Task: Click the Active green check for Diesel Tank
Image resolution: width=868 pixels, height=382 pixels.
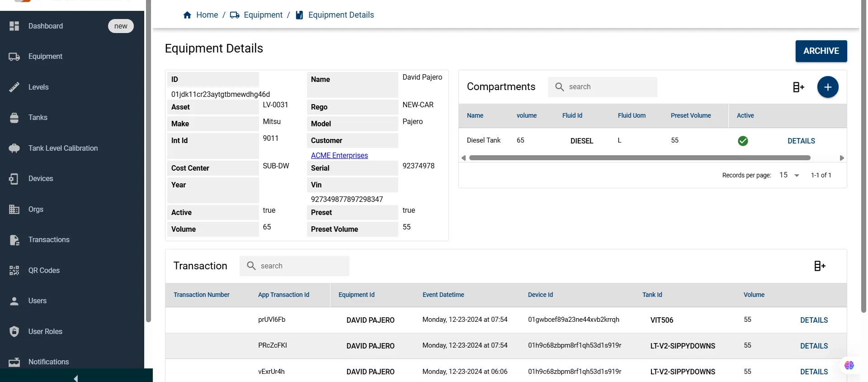Action: pos(743,141)
